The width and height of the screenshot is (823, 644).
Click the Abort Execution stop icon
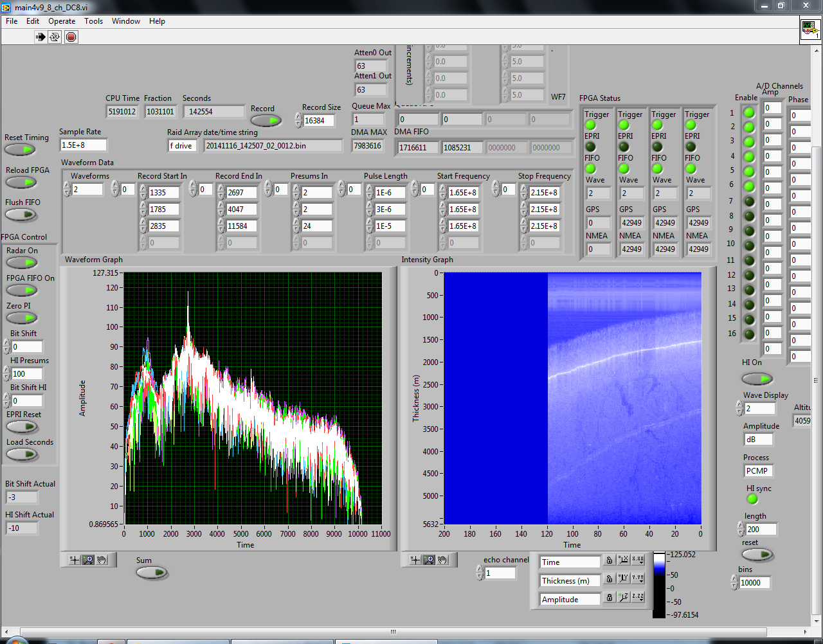click(x=71, y=37)
